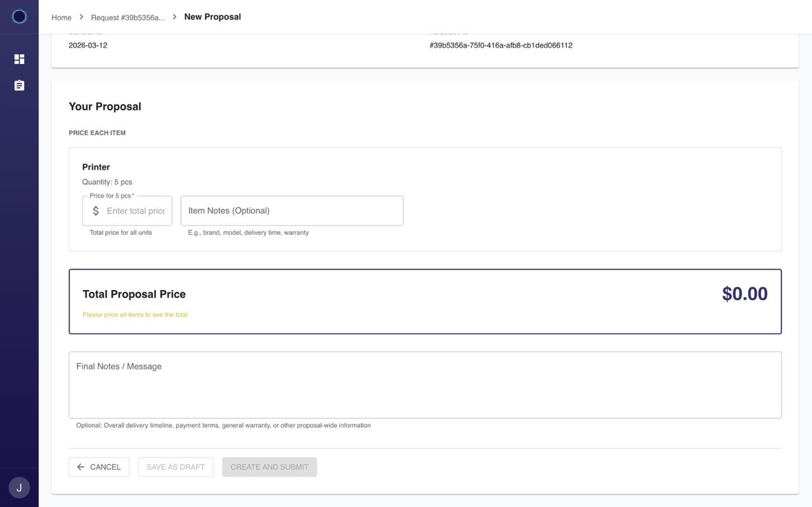This screenshot has height=507, width=812.
Task: Click the 'Please price all items' warning
Action: tap(135, 315)
